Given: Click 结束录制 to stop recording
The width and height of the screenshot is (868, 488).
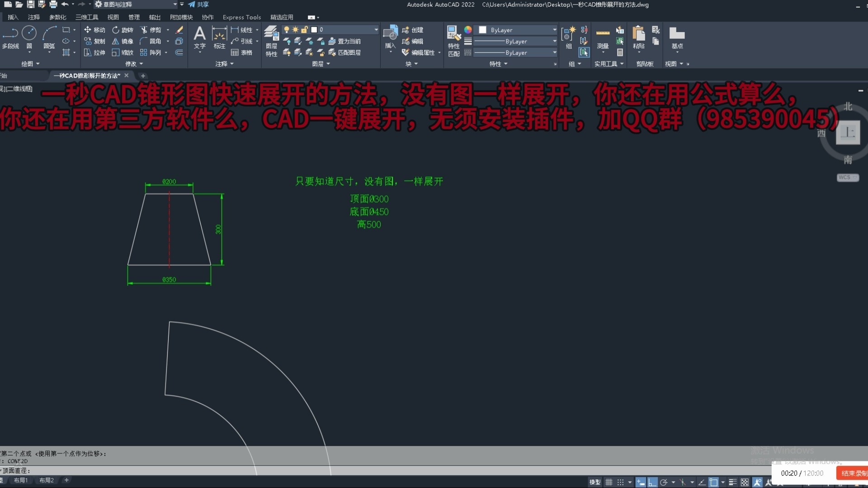Looking at the screenshot, I should [x=852, y=473].
